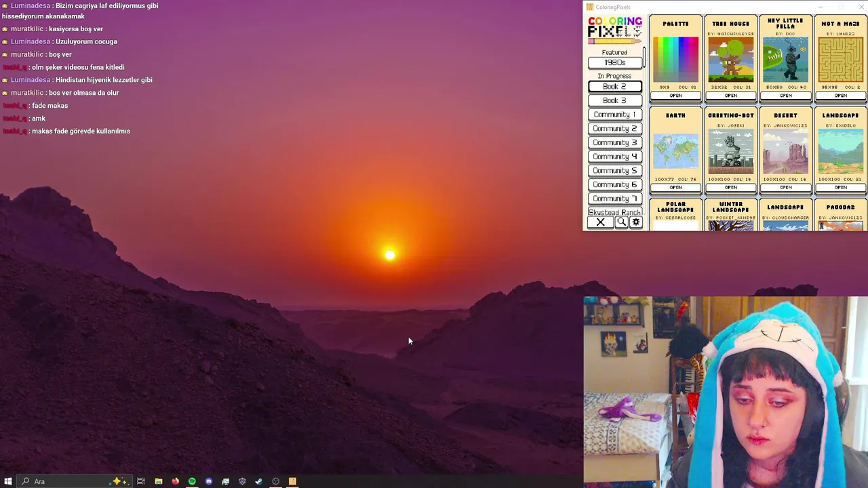Switch to Community 2 category

[614, 129]
